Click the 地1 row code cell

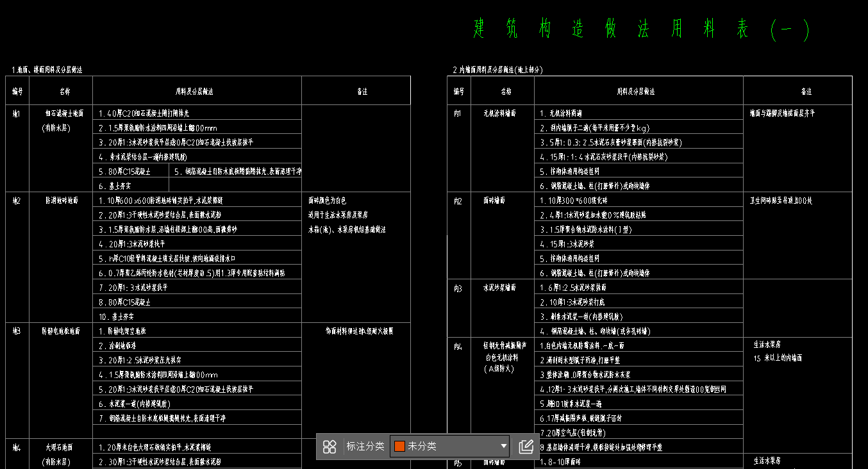pyautogui.click(x=17, y=113)
